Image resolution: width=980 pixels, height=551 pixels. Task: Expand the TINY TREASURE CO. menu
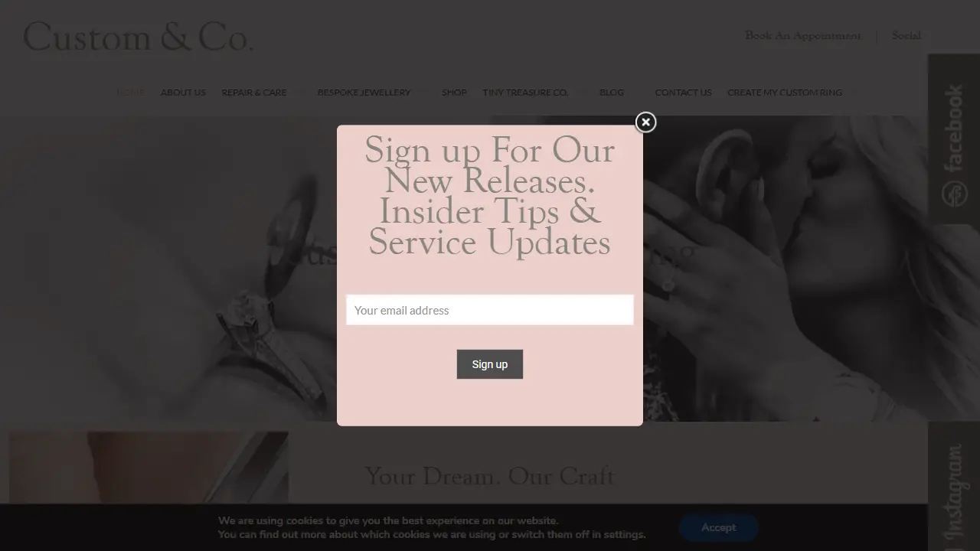click(x=525, y=93)
